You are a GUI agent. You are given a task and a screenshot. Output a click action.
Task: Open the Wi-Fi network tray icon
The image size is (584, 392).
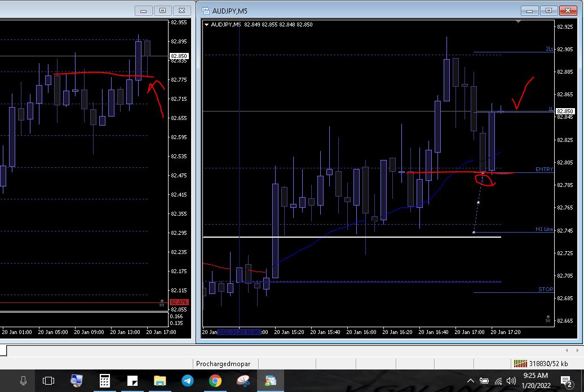pos(498,381)
